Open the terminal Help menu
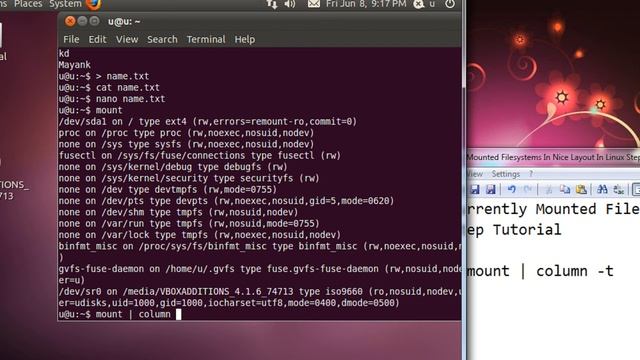Screen dimensions: 640x360 (x=244, y=40)
